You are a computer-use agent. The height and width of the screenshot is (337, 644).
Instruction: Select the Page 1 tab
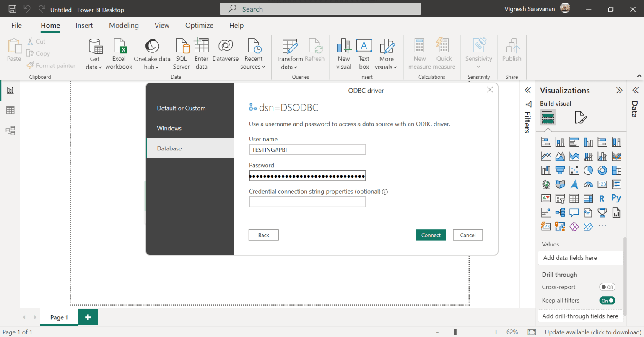click(x=59, y=317)
